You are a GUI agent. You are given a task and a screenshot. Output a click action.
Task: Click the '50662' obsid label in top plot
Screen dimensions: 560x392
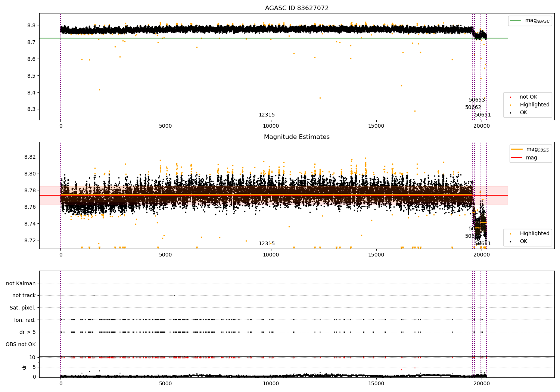(x=473, y=108)
